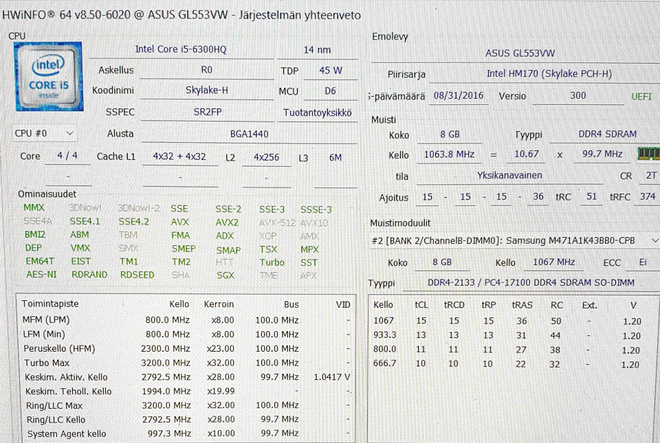The width and height of the screenshot is (660, 443).
Task: Click the DDR4 SDRAM memory type
Action: [x=607, y=134]
